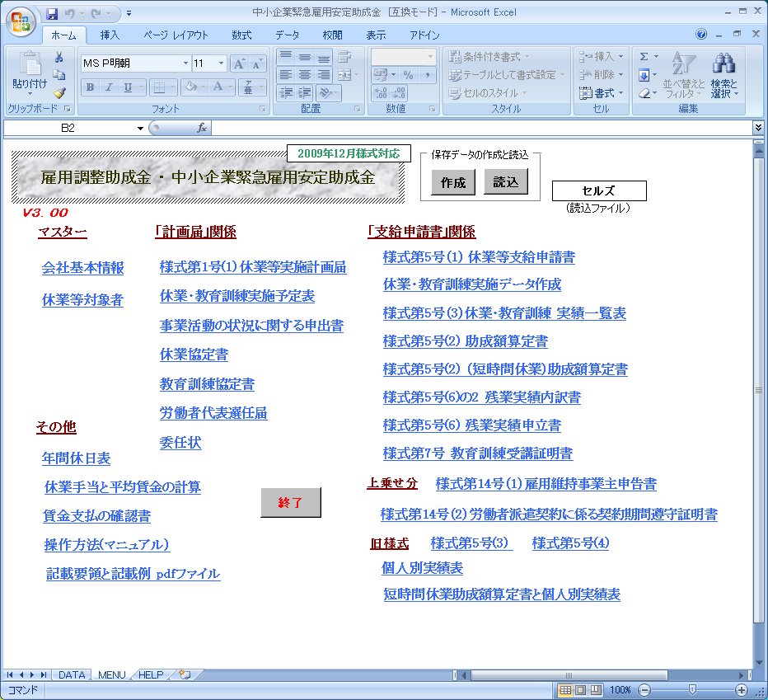This screenshot has width=768, height=700.
Task: Apply percent style format
Action: (x=408, y=74)
